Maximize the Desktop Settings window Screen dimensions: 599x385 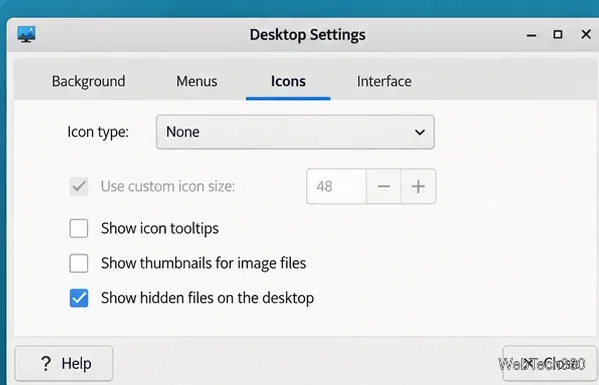pyautogui.click(x=558, y=34)
